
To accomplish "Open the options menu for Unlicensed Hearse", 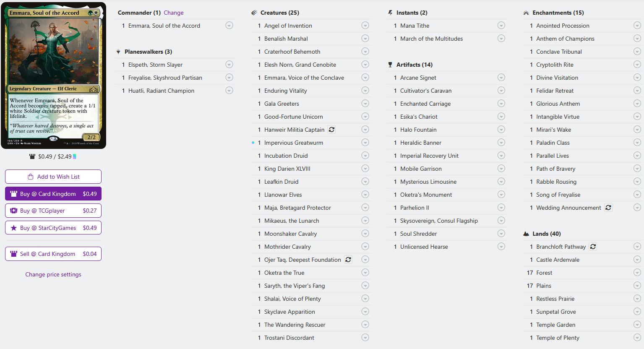I will pyautogui.click(x=501, y=247).
